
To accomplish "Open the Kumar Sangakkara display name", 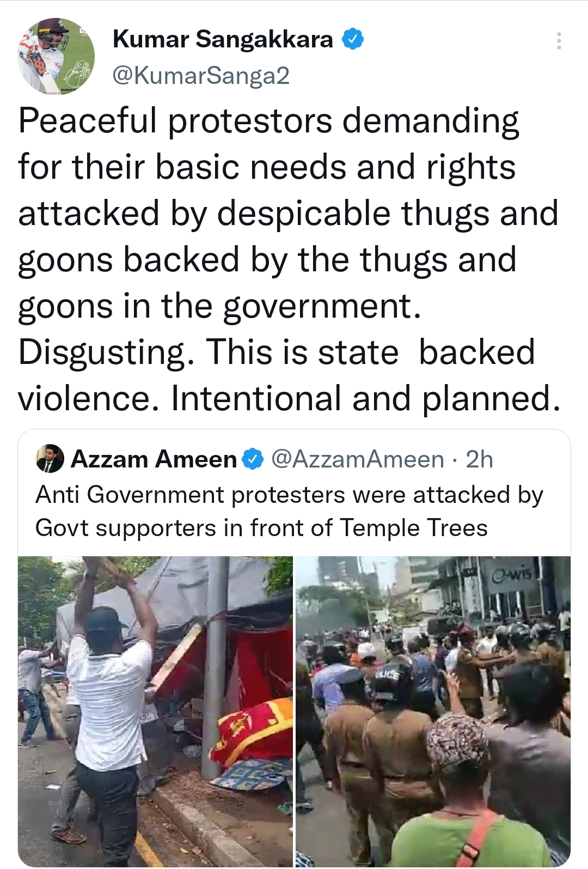I will click(x=223, y=39).
